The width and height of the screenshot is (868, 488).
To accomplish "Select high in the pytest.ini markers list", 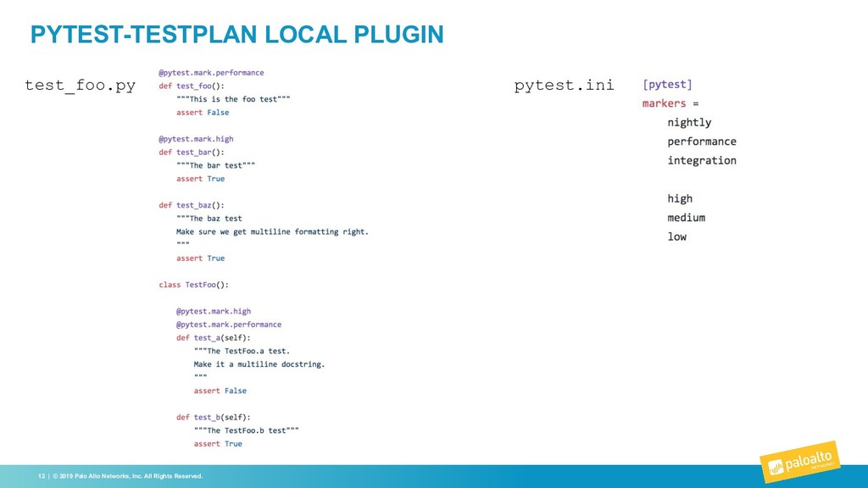I will coord(680,198).
